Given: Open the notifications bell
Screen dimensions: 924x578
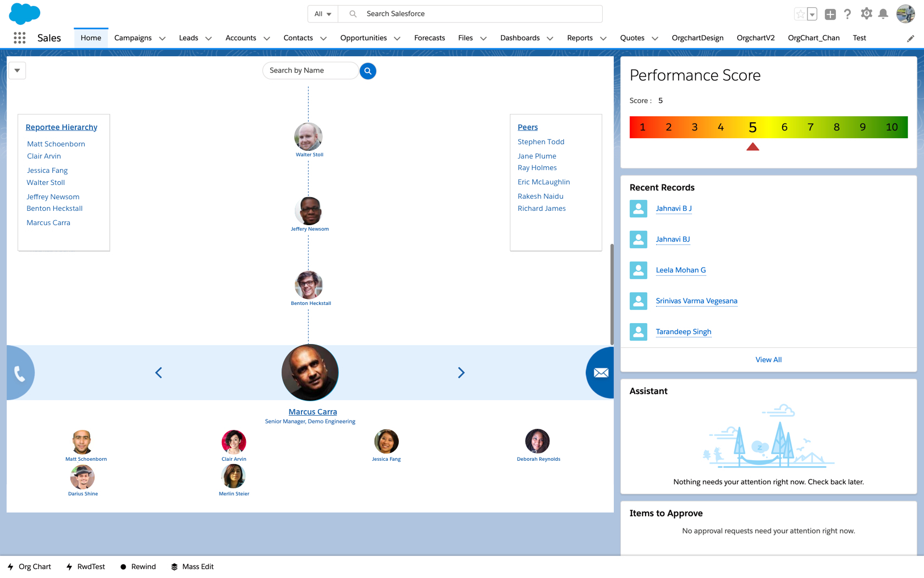Looking at the screenshot, I should coord(883,14).
